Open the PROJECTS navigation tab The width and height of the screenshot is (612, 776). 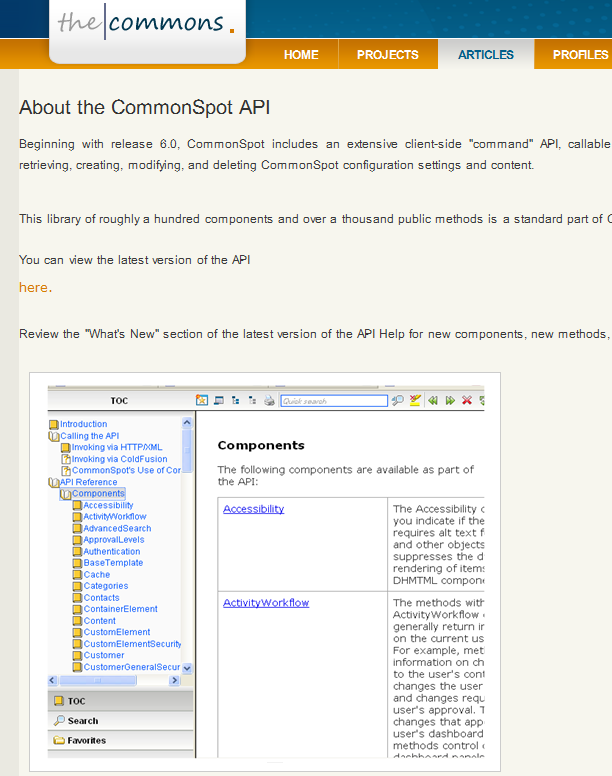[x=388, y=54]
